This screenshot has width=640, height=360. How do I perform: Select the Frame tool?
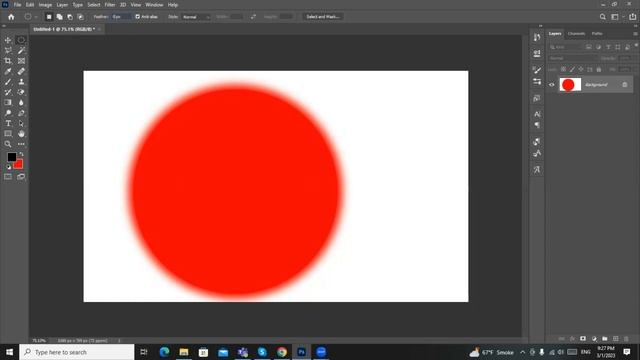pos(21,61)
